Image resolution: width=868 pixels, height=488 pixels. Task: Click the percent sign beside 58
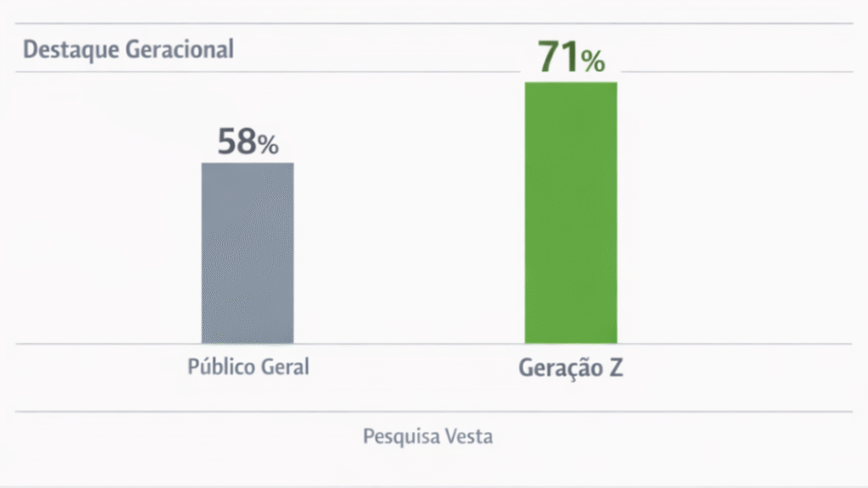(269, 146)
